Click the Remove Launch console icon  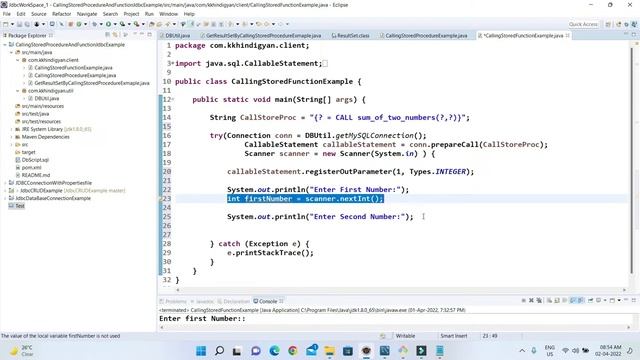[531, 300]
